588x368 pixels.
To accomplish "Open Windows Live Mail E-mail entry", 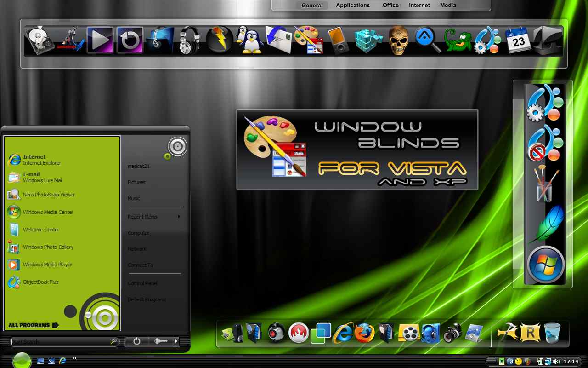I will click(x=62, y=177).
